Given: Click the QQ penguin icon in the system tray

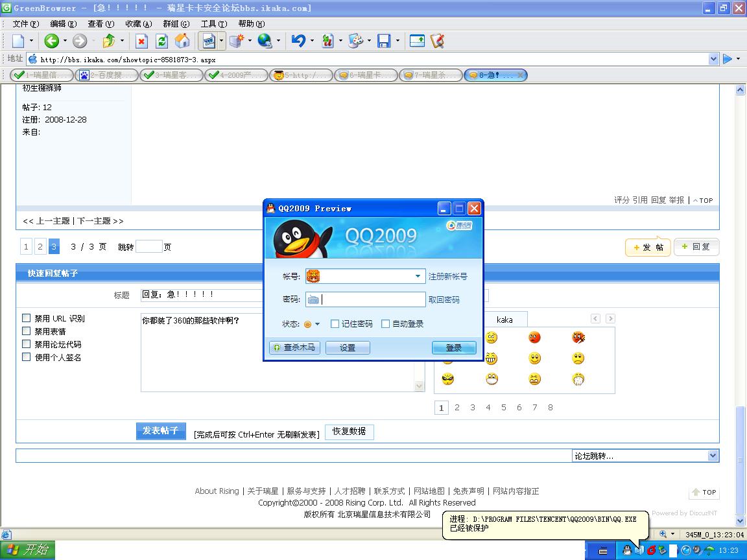Looking at the screenshot, I should pyautogui.click(x=627, y=550).
